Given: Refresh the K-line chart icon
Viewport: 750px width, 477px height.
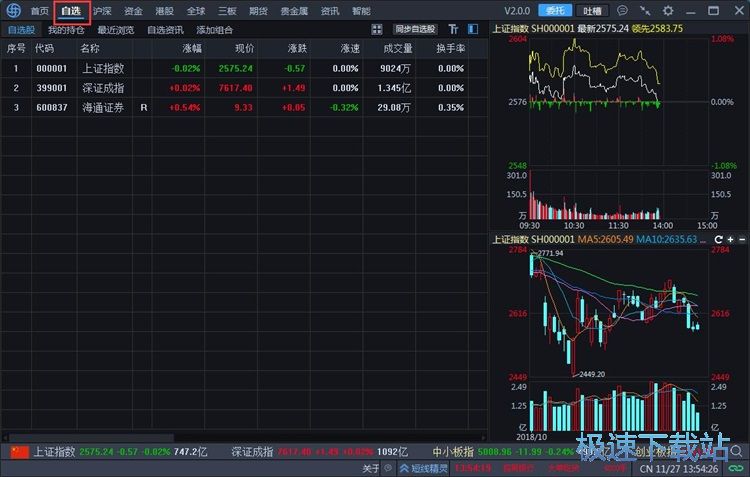Looking at the screenshot, I should (x=718, y=239).
